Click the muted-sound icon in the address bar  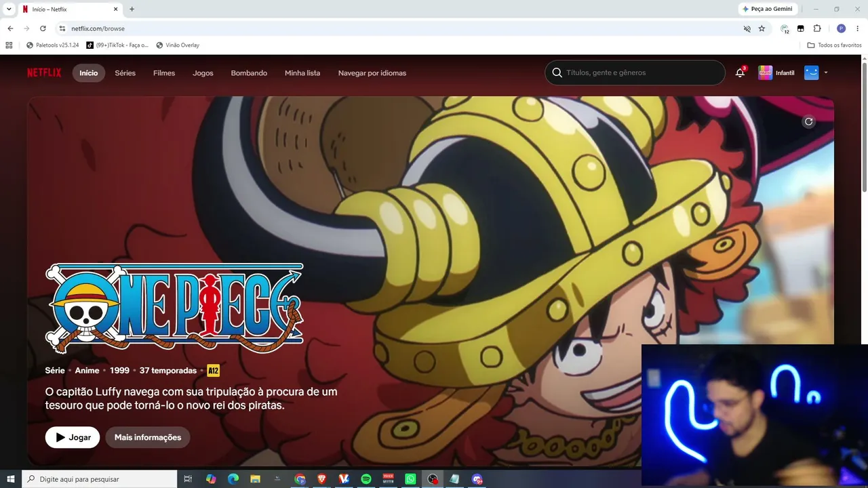pyautogui.click(x=747, y=28)
